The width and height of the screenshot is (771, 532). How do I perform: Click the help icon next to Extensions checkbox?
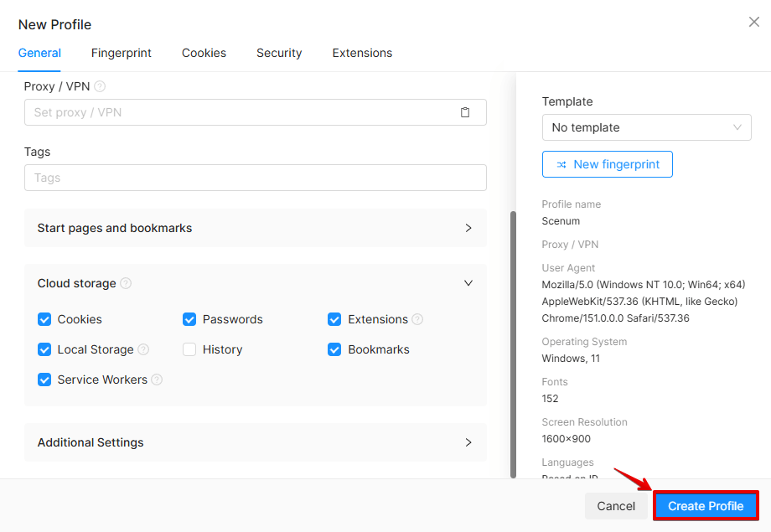click(x=417, y=319)
